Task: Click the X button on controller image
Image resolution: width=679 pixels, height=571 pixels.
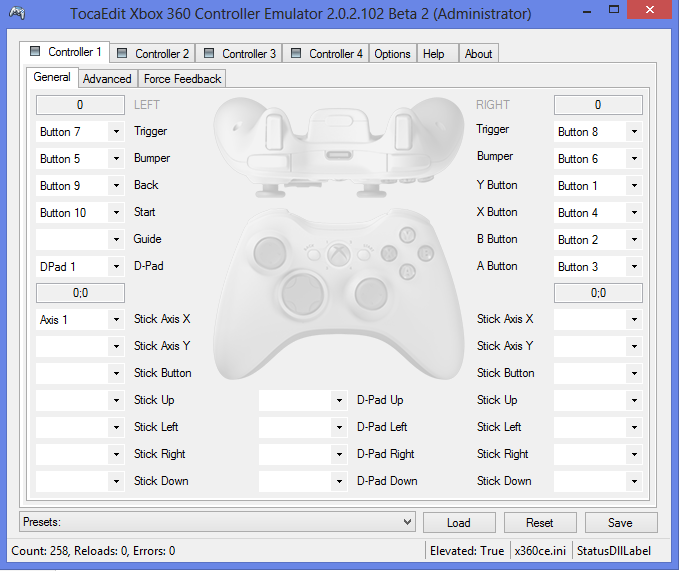Action: (389, 254)
